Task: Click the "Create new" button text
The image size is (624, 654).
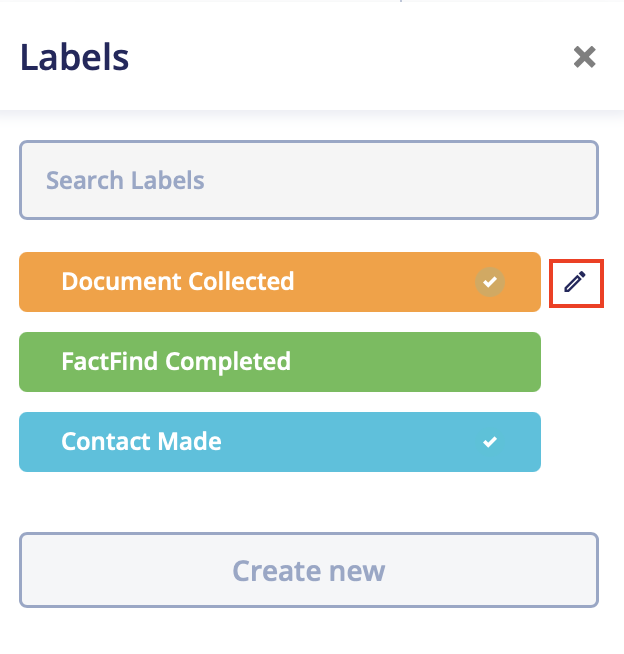Action: click(x=309, y=571)
